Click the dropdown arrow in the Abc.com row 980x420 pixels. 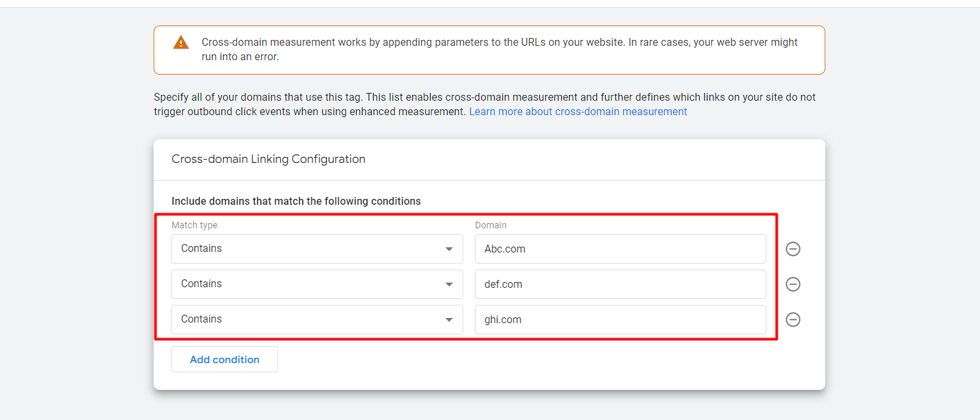(449, 249)
